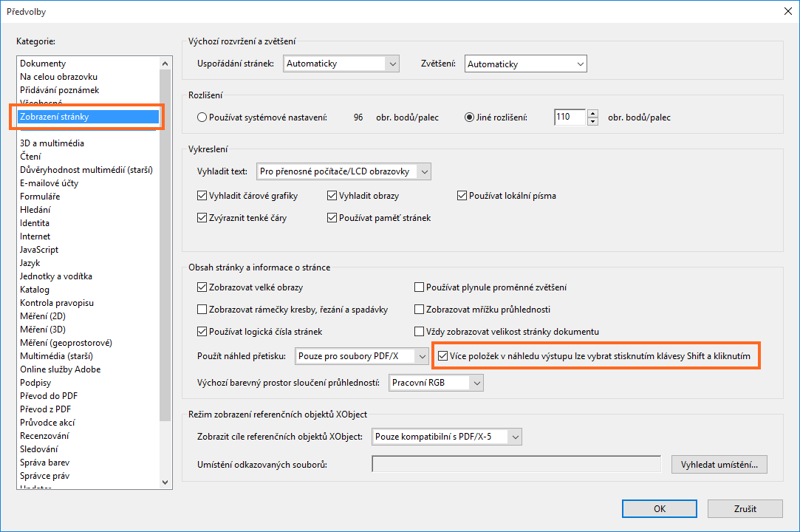
Task: Select the Zobrazení stránky category
Action: 88,117
